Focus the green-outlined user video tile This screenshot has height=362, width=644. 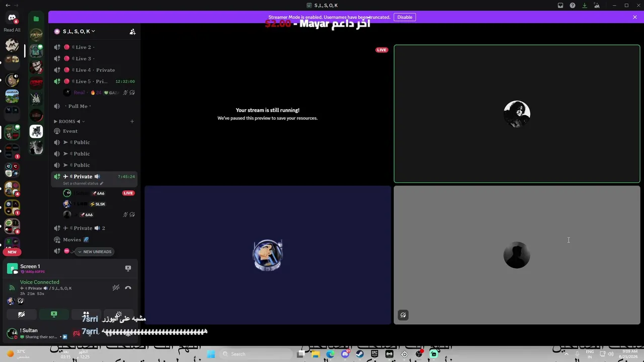[x=517, y=114]
